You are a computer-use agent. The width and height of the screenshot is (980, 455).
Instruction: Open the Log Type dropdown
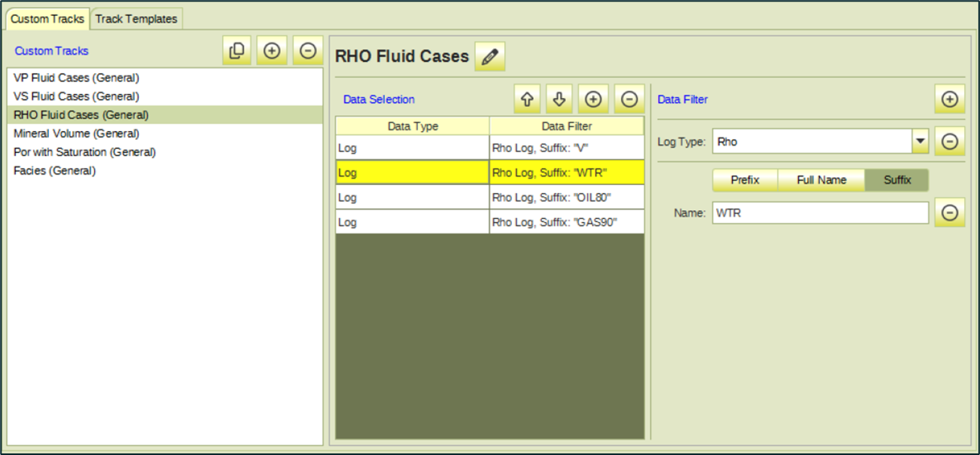[x=920, y=142]
